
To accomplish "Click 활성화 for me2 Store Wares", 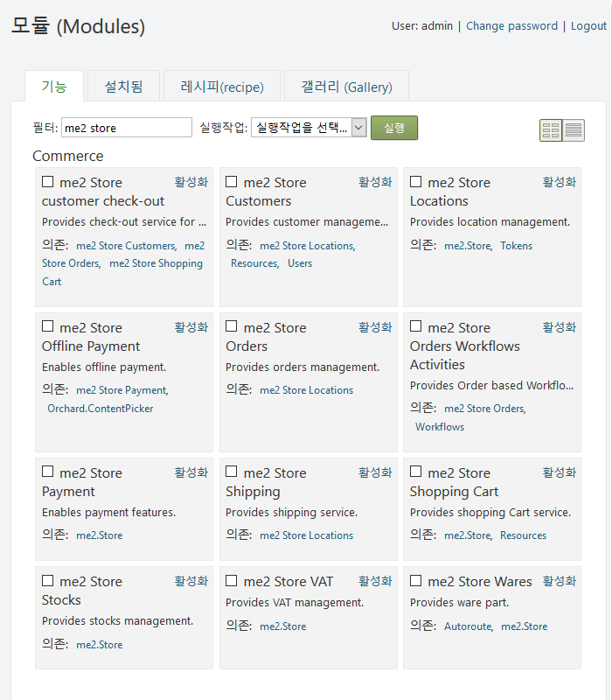I will [560, 580].
